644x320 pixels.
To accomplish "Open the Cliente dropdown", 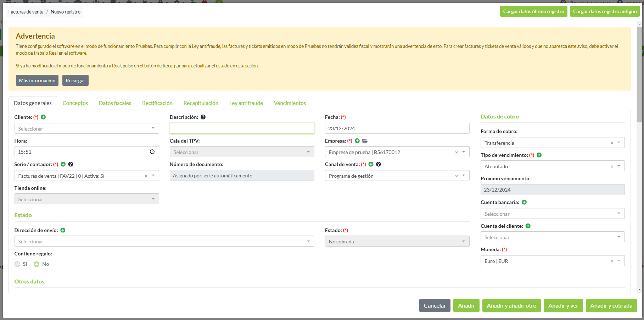I will click(x=86, y=128).
